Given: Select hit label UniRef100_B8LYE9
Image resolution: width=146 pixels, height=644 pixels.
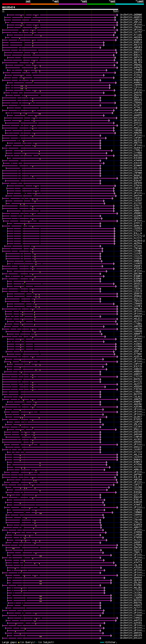Looking at the screenshot, I should click(x=131, y=63).
